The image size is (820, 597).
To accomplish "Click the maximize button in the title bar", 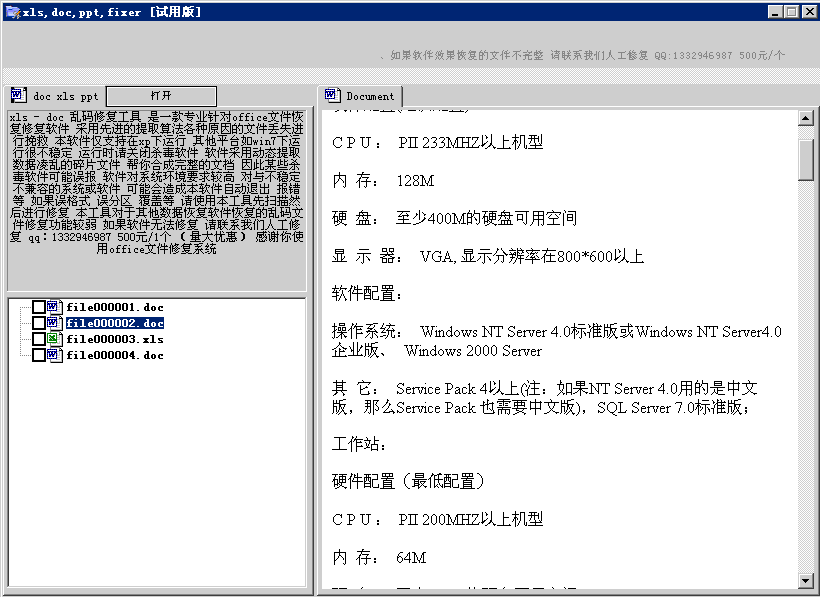I will [789, 11].
